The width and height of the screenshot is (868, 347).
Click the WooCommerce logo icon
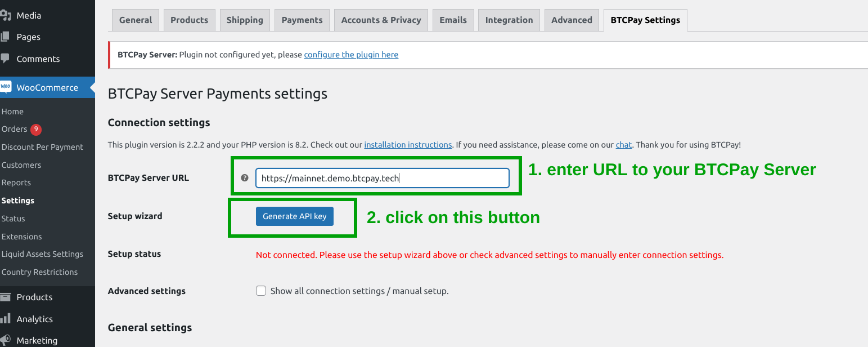(7, 87)
